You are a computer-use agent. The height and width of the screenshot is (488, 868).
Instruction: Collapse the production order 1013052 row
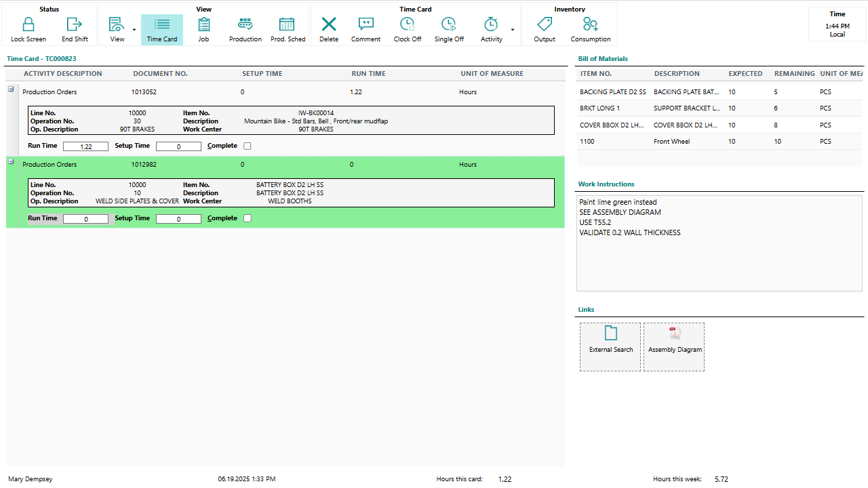pos(11,89)
